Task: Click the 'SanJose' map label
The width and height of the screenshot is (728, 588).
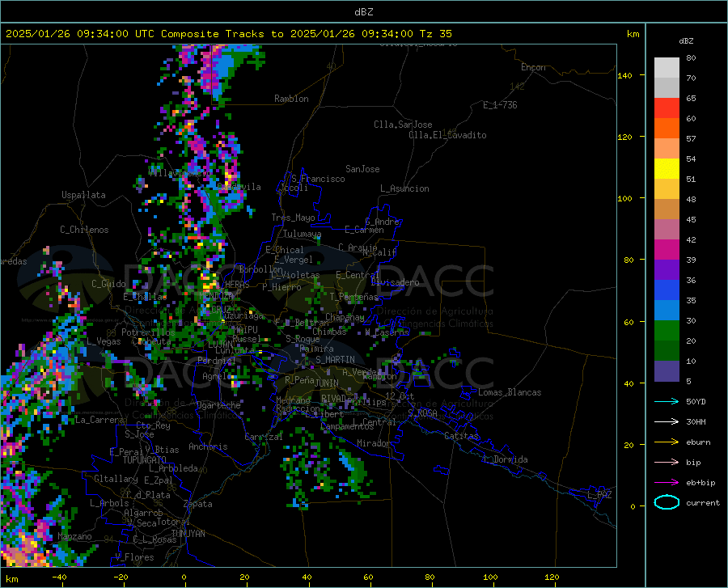Action: coord(362,169)
